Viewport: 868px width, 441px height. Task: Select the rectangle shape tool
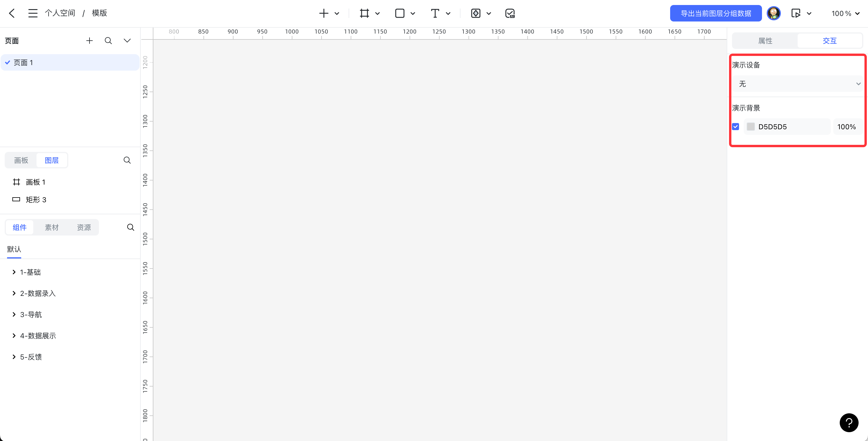click(x=400, y=13)
